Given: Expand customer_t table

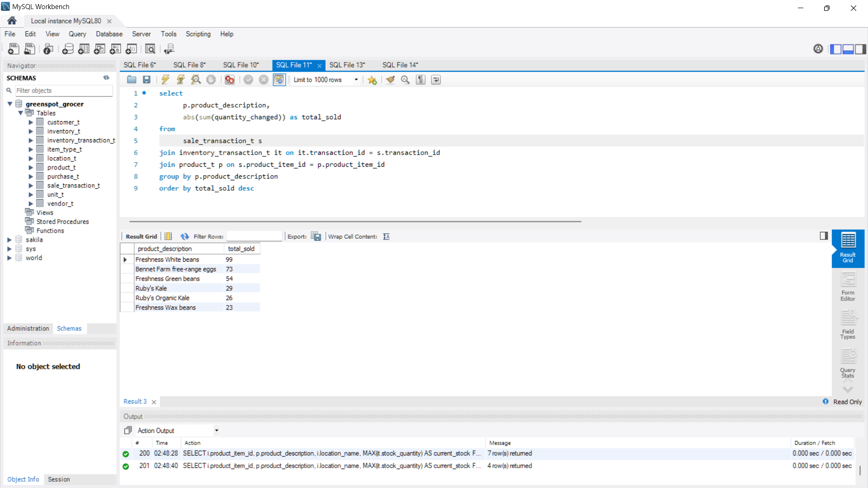Looking at the screenshot, I should click(31, 122).
